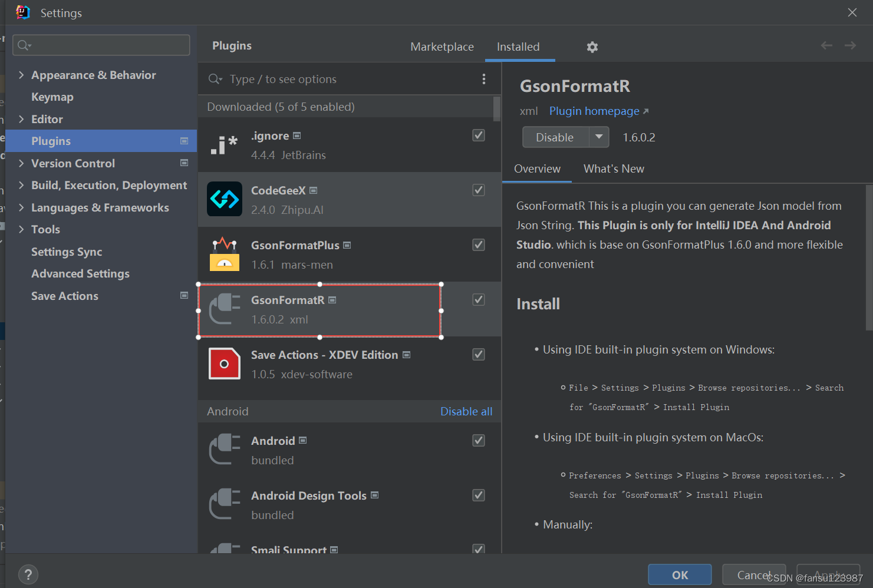Uncheck Save Actions - XDEV Edition checkbox
The width and height of the screenshot is (873, 588).
(479, 355)
